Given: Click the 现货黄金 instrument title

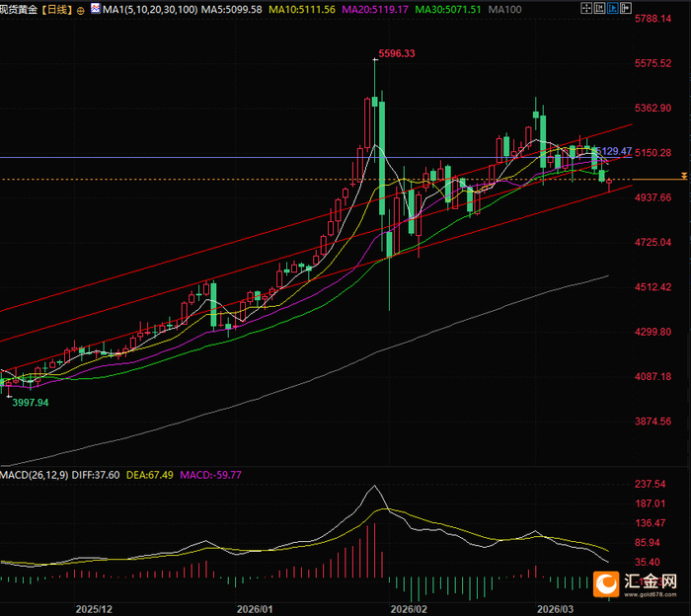Looking at the screenshot, I should pos(19,10).
